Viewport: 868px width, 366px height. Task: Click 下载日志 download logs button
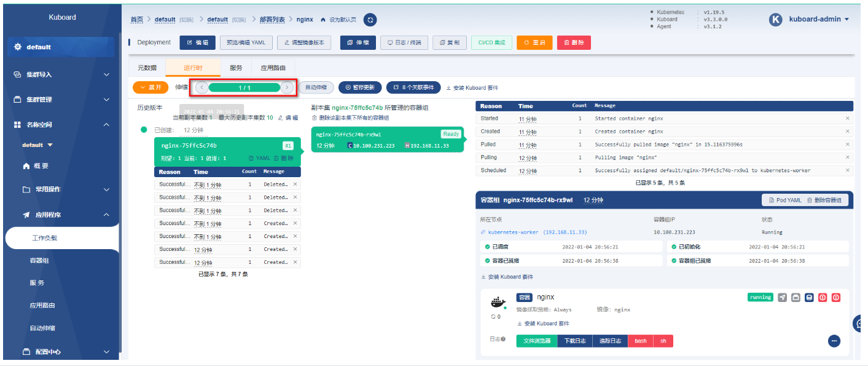coord(574,341)
